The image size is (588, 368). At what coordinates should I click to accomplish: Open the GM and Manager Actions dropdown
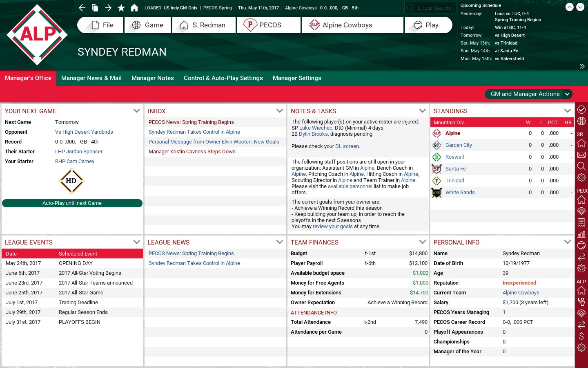528,94
